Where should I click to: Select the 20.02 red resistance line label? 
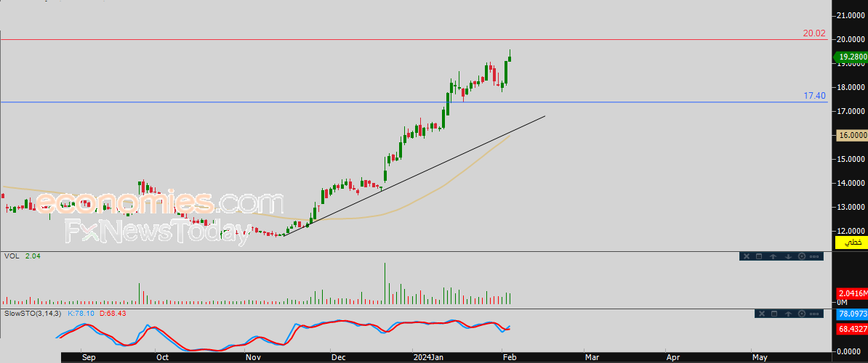(814, 33)
